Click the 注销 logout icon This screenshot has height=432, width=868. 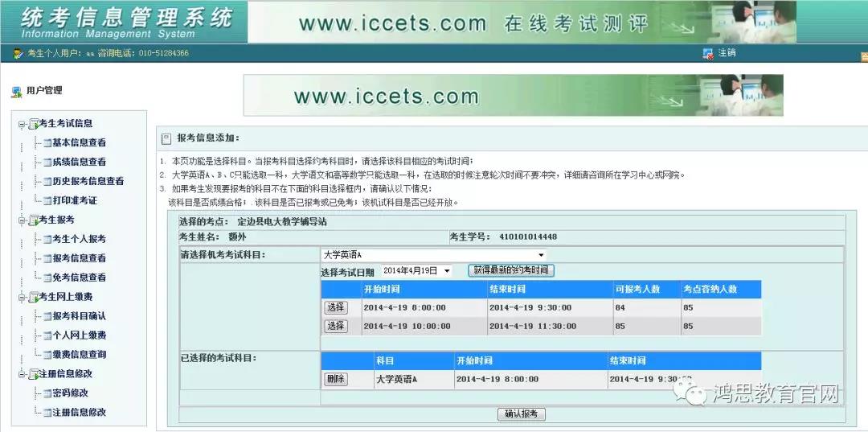(x=707, y=54)
